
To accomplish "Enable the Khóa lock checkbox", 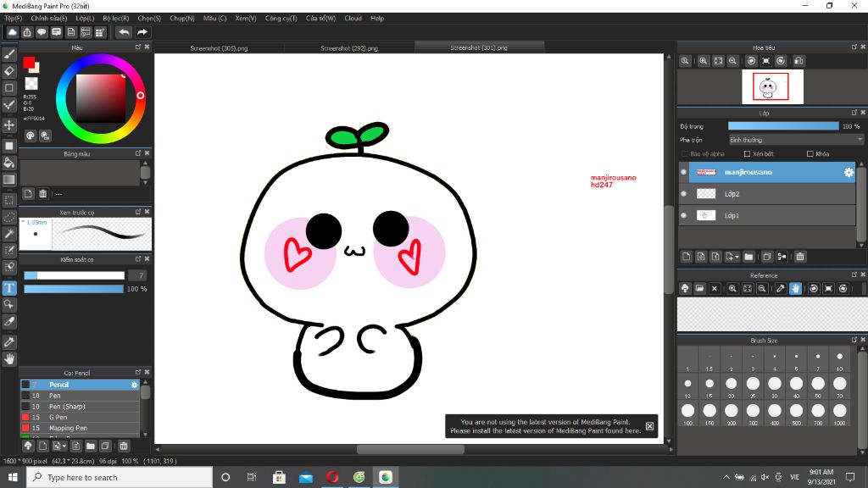I will 810,154.
